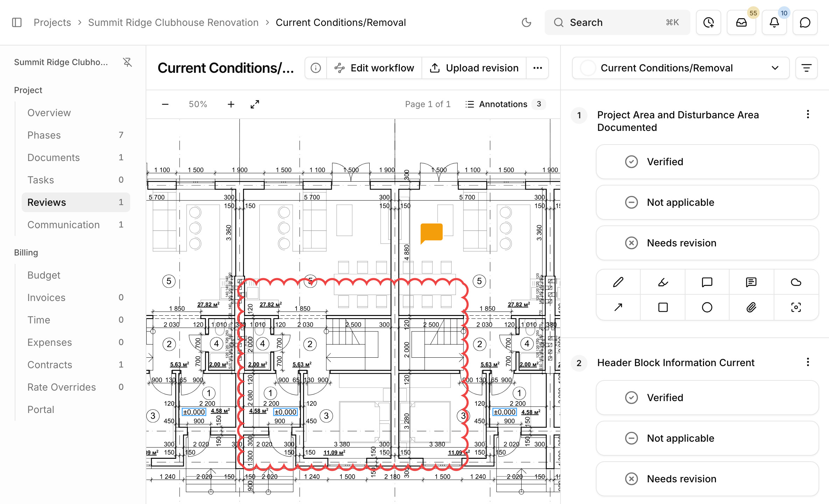The height and width of the screenshot is (504, 829).
Task: Switch to dark mode moon icon
Action: click(x=526, y=22)
